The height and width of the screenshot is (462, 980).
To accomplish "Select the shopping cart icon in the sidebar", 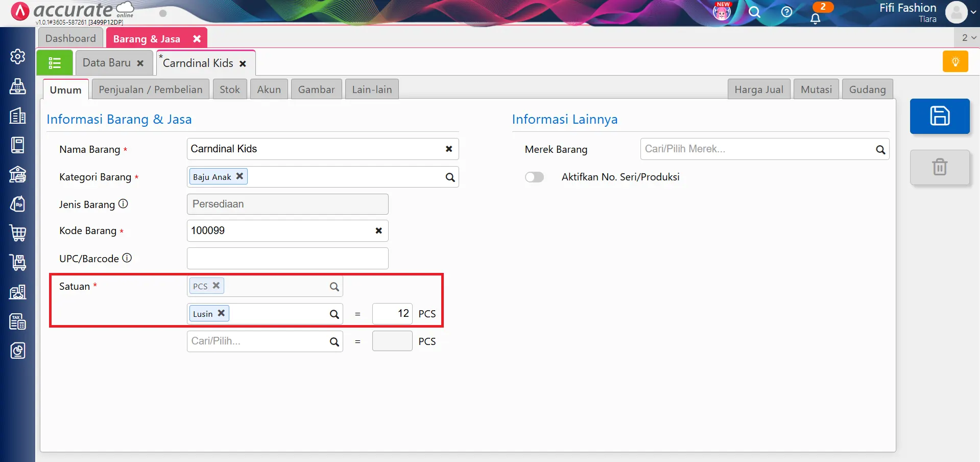I will pyautogui.click(x=18, y=233).
